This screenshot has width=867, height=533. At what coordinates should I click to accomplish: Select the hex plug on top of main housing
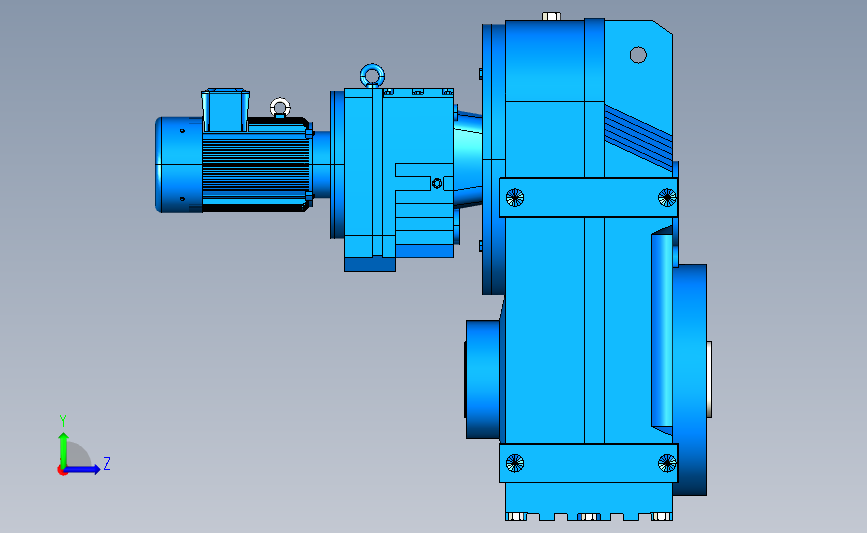(551, 16)
